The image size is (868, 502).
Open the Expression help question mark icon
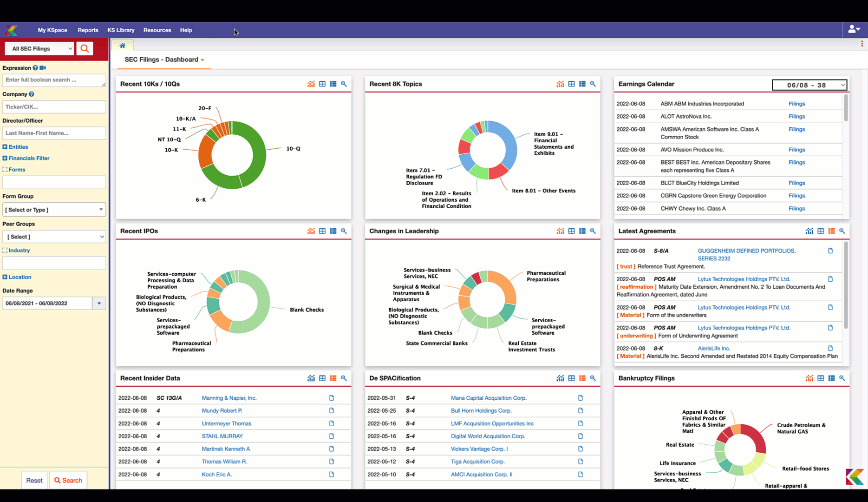click(35, 68)
